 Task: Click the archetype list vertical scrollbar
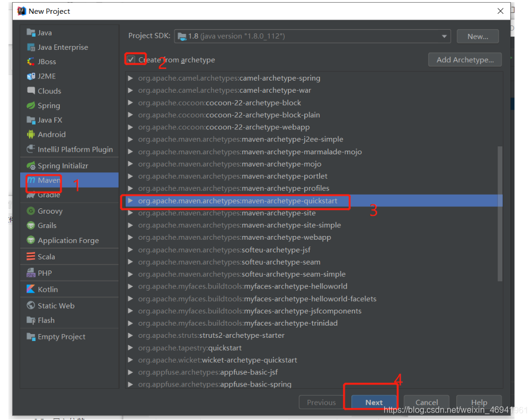pyautogui.click(x=500, y=214)
